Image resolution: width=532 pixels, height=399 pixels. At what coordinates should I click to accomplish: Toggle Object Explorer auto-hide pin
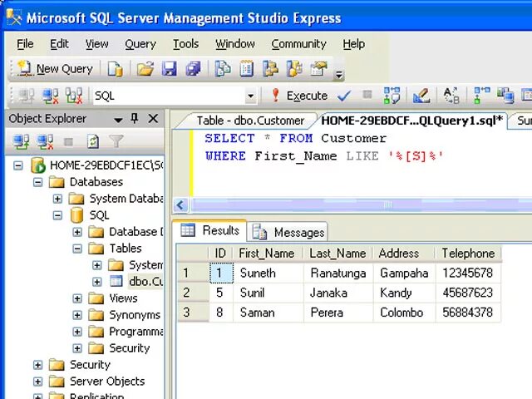[x=135, y=118]
